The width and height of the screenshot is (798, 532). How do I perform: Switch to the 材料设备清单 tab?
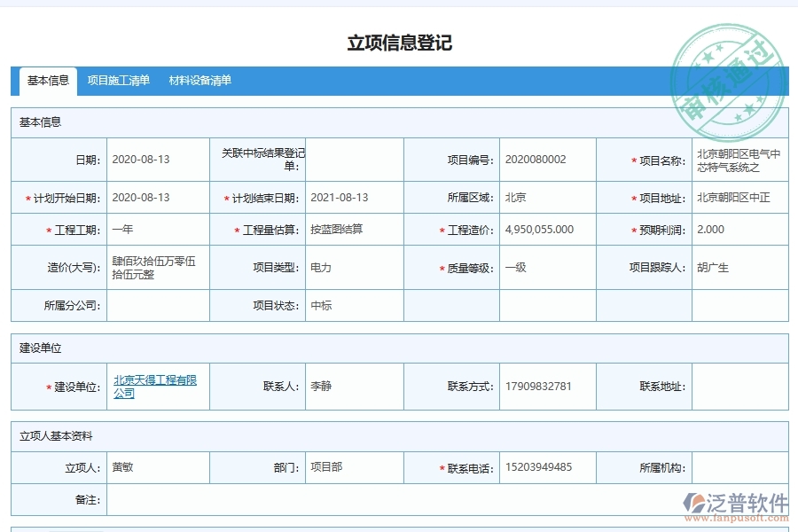(x=199, y=81)
